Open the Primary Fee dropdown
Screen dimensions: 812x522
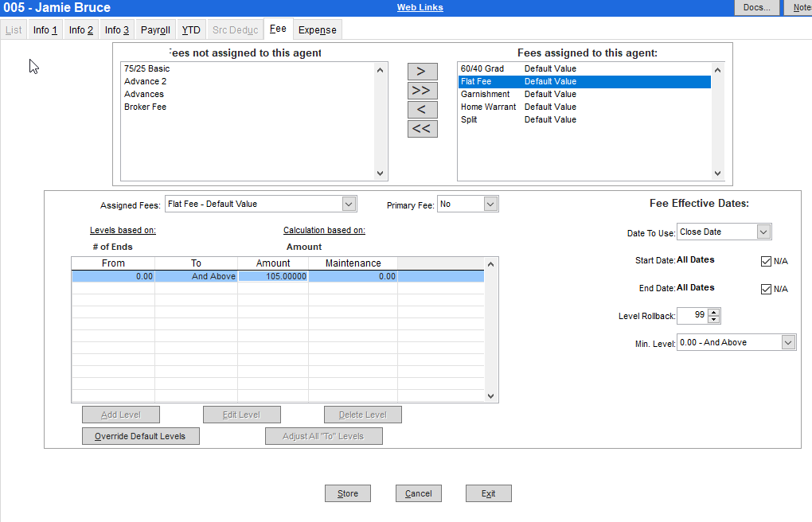click(x=490, y=203)
